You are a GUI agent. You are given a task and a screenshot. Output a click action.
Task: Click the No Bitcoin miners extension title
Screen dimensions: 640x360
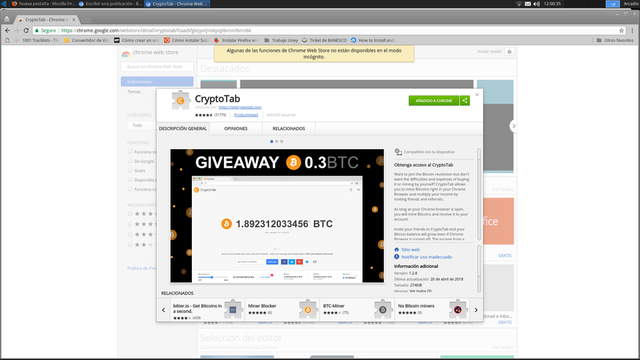click(416, 306)
